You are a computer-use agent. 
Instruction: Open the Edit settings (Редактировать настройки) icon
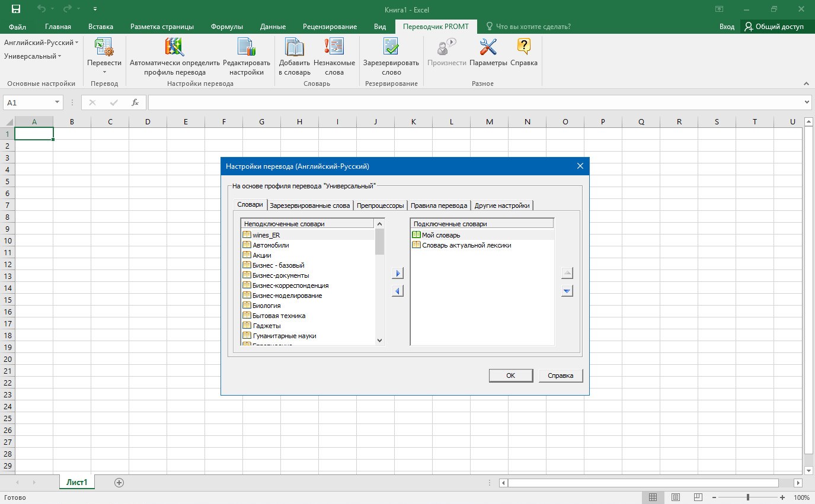246,47
